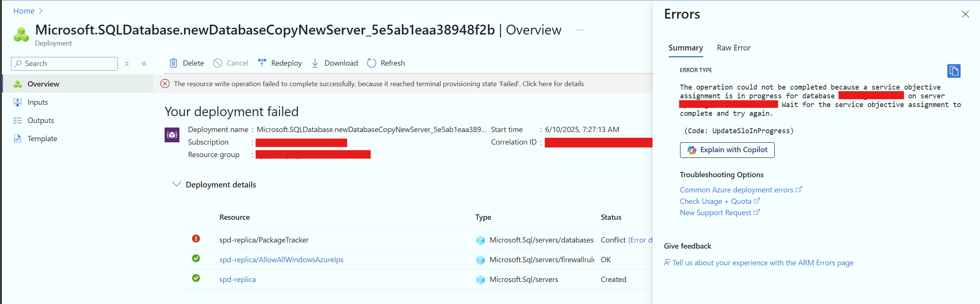This screenshot has height=304, width=980.
Task: Click the Outputs list icon in sidebar
Action: (17, 120)
